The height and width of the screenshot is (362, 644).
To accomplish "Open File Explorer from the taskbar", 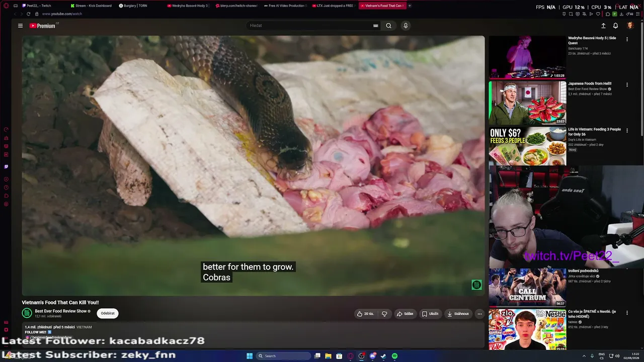I will click(x=328, y=356).
